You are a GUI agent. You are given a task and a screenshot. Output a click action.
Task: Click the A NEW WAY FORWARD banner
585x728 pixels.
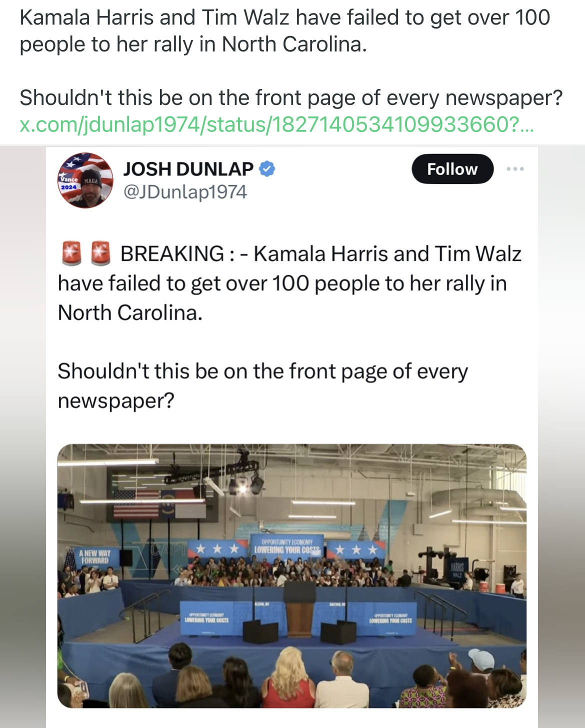[95, 557]
